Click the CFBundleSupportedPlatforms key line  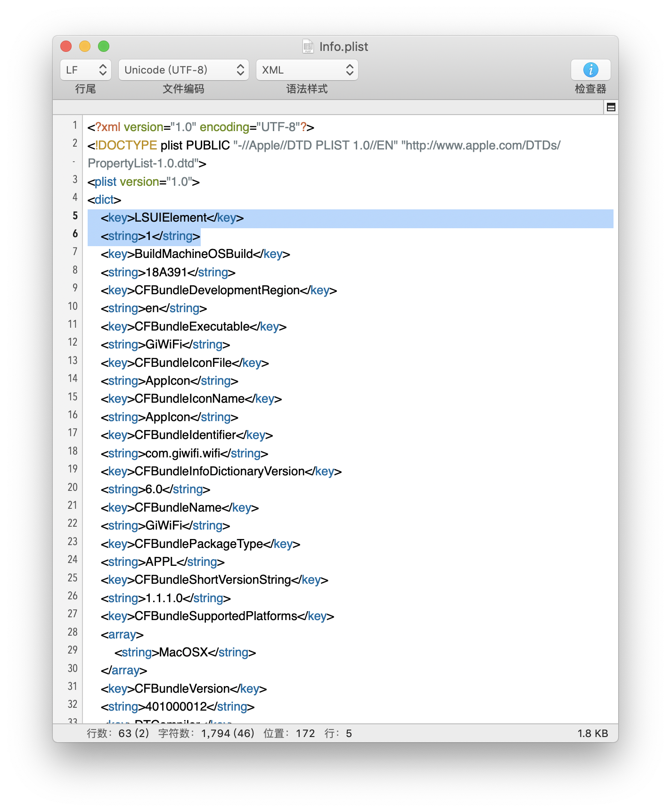(217, 616)
